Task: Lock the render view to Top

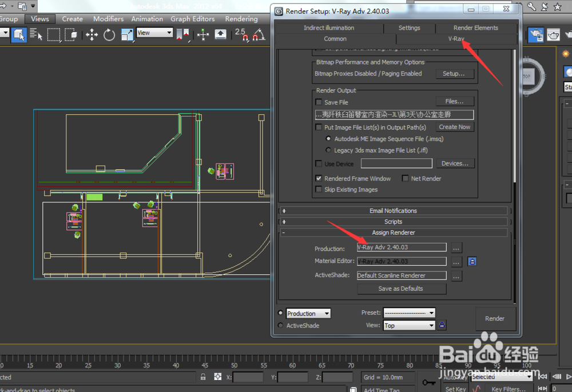Action: click(x=442, y=325)
